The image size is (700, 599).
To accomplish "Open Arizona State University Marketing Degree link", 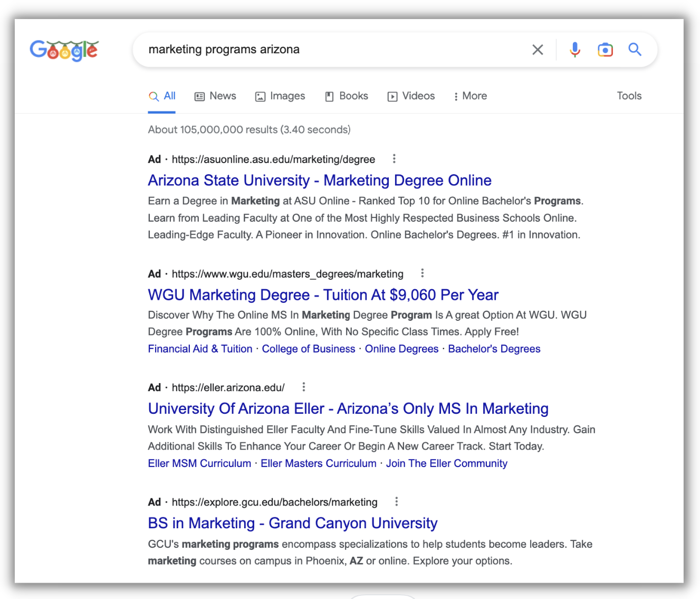I will [319, 180].
